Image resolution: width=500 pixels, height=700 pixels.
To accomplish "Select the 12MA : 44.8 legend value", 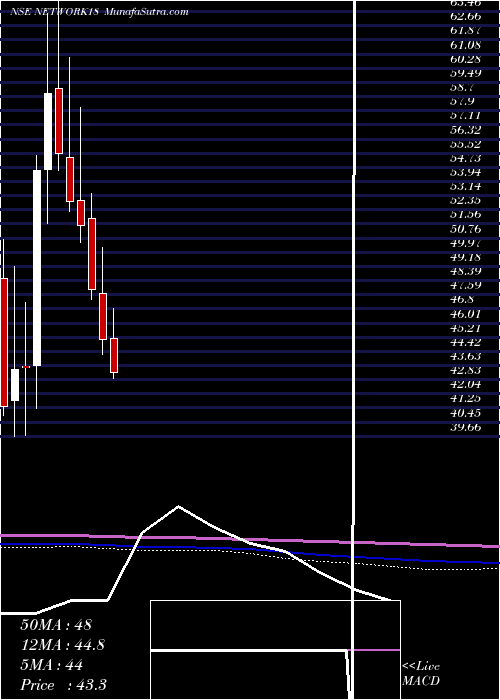I will point(63,645).
